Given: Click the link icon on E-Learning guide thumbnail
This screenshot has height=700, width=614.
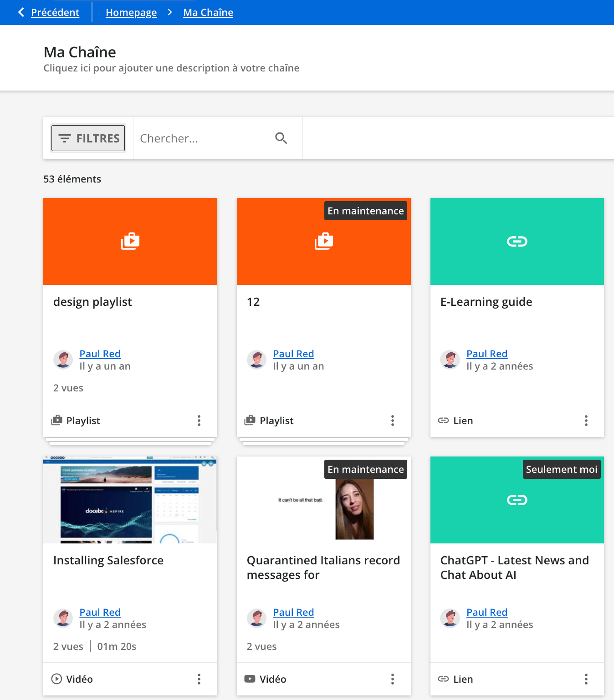Looking at the screenshot, I should point(517,241).
